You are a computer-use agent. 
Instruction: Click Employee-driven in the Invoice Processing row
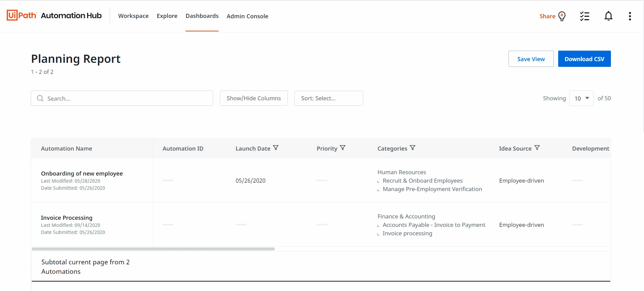tap(521, 225)
